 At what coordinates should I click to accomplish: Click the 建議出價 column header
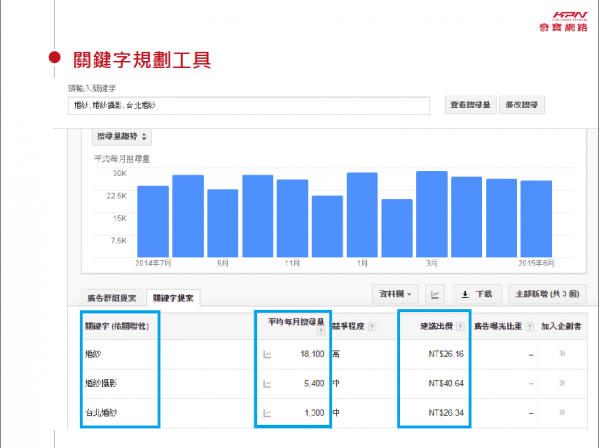437,326
